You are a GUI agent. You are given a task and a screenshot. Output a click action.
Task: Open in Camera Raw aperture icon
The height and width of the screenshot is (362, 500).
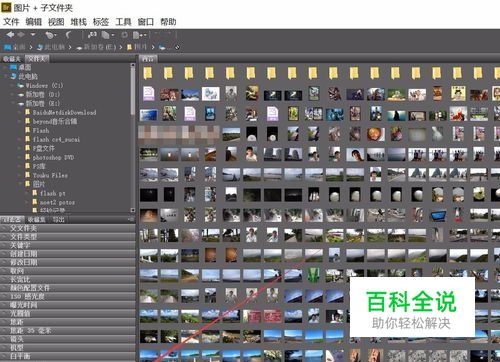tap(125, 35)
